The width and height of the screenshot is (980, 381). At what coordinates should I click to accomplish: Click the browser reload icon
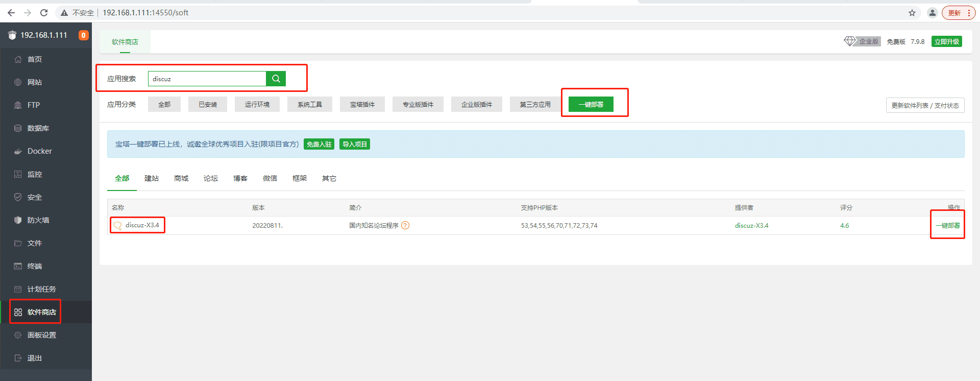click(44, 13)
